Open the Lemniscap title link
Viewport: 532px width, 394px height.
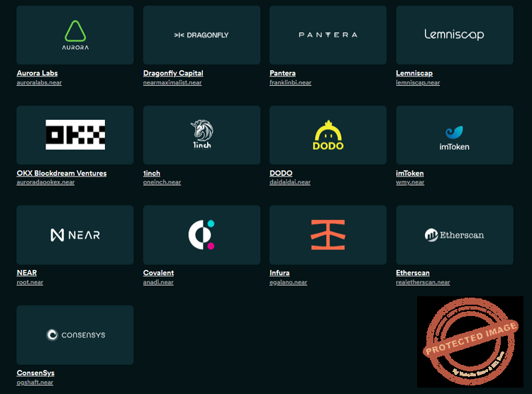(x=414, y=73)
